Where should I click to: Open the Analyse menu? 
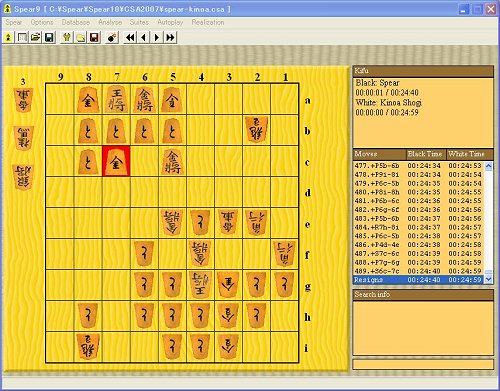tap(110, 22)
